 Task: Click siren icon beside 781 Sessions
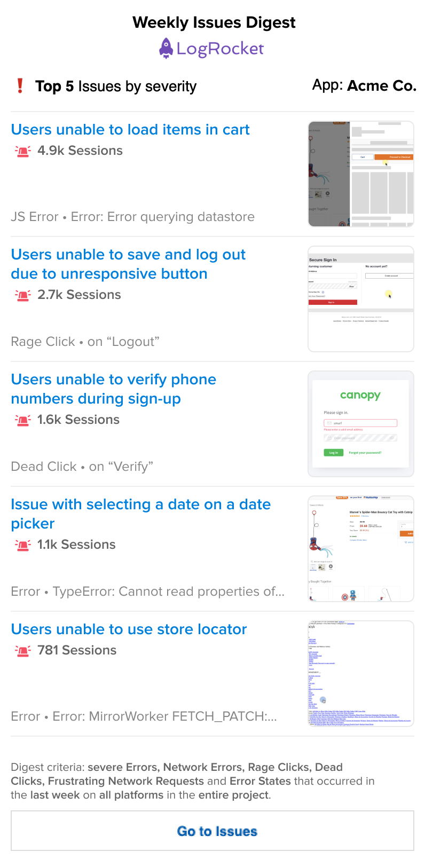coord(22,651)
